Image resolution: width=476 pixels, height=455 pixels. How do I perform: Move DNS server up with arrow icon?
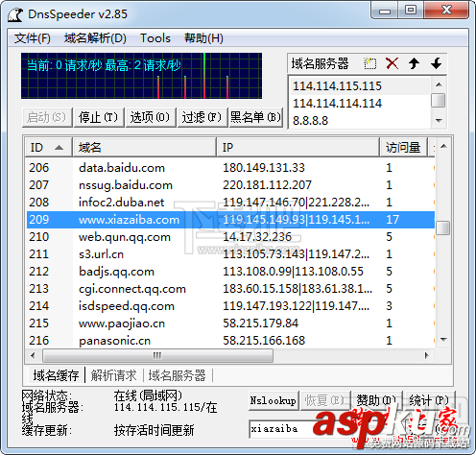click(414, 63)
